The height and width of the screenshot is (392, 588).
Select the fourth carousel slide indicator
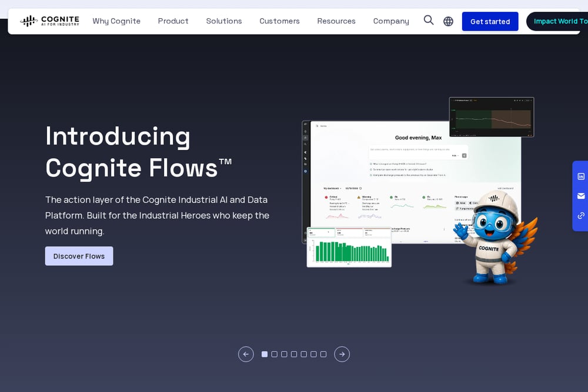tap(294, 354)
